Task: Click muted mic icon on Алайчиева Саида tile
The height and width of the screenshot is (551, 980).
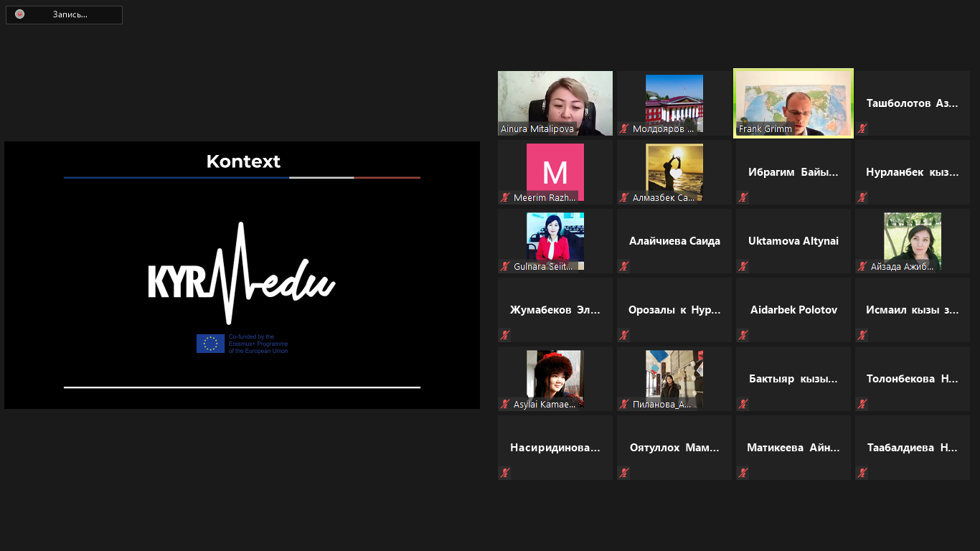Action: (x=624, y=267)
